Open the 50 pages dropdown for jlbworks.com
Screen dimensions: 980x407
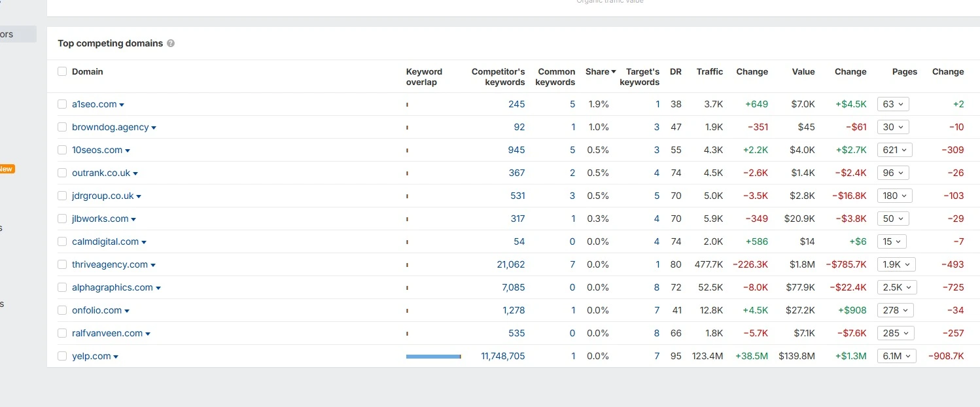893,219
